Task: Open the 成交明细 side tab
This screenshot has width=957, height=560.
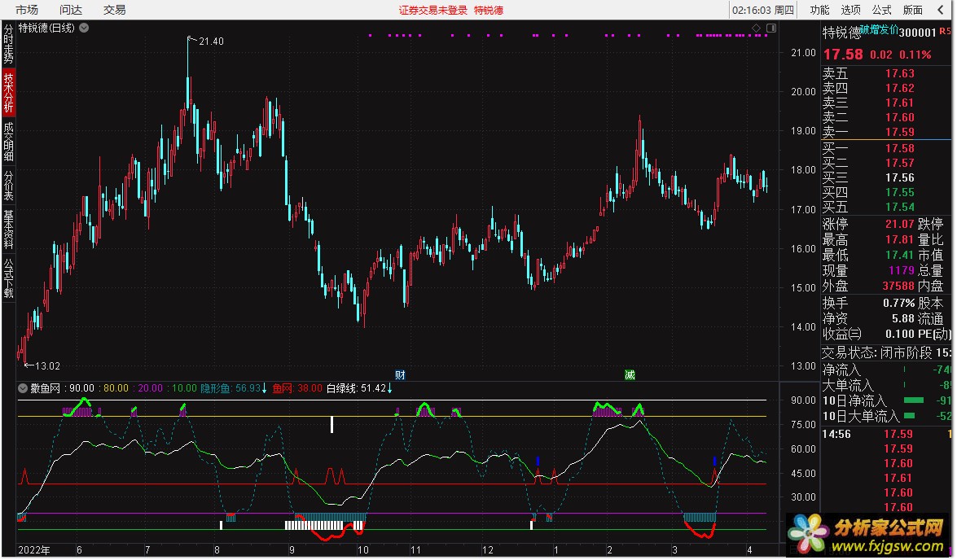Action: [8, 141]
